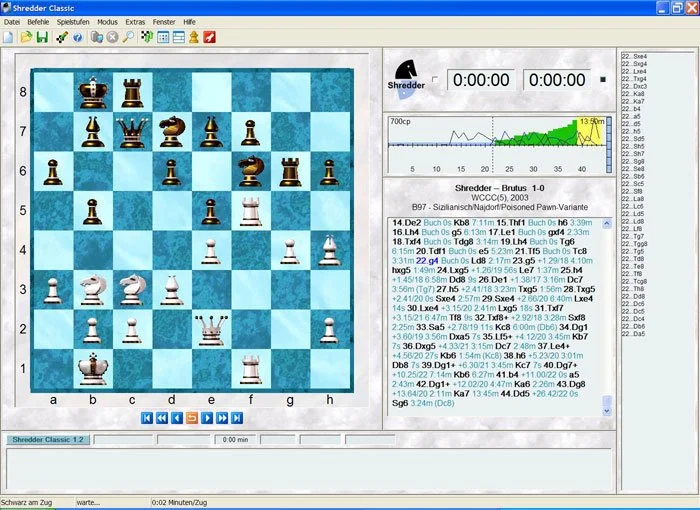Screen dimensions: 700x510
Task: Open the Extras menu
Action: click(135, 22)
